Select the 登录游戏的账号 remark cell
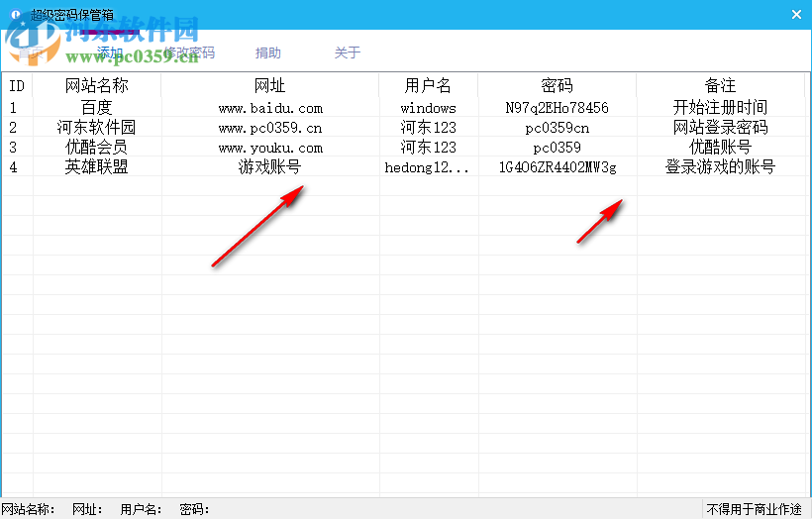The image size is (812, 519). (x=720, y=166)
